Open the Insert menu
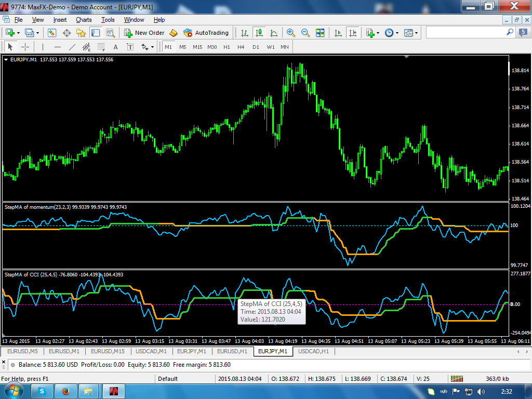The image size is (532, 399). tap(60, 20)
